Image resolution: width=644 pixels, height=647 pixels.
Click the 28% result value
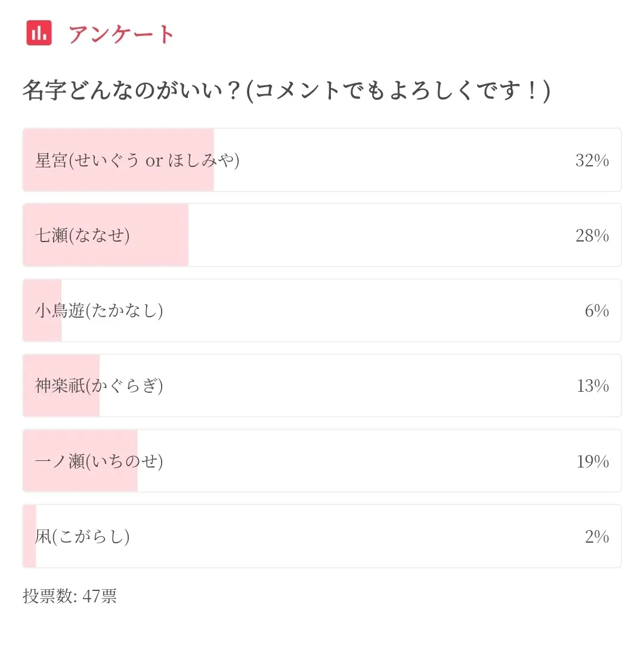(x=592, y=236)
